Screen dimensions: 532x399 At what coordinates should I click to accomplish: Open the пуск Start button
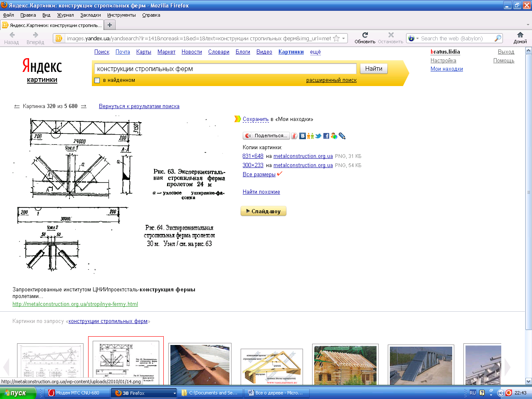pyautogui.click(x=18, y=393)
